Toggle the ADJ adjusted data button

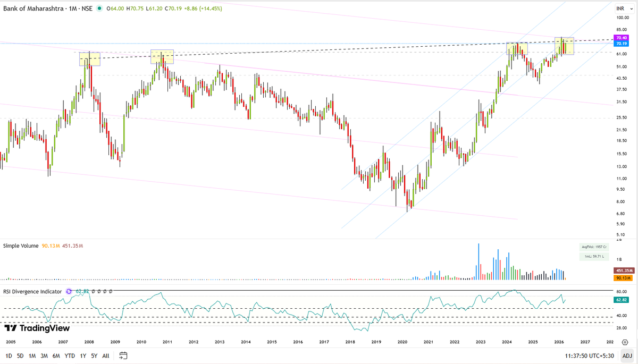[x=627, y=355]
